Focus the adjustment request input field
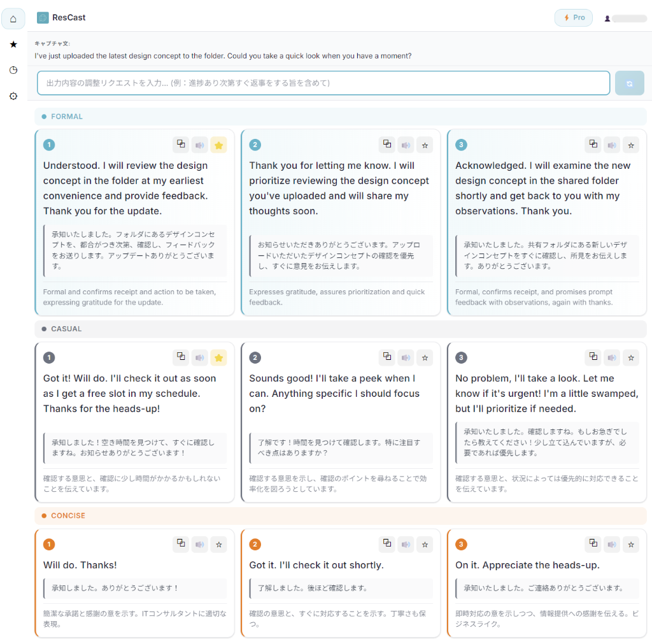This screenshot has width=652, height=644. pos(323,83)
